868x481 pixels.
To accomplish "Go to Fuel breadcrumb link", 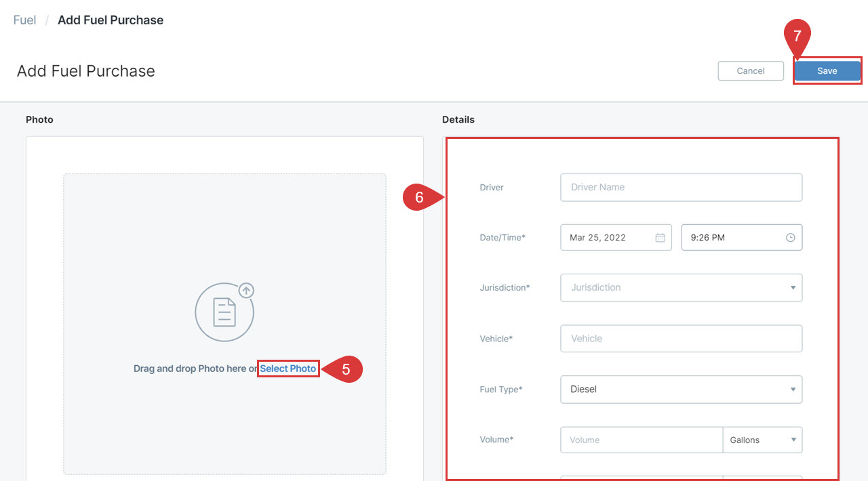I will [24, 20].
